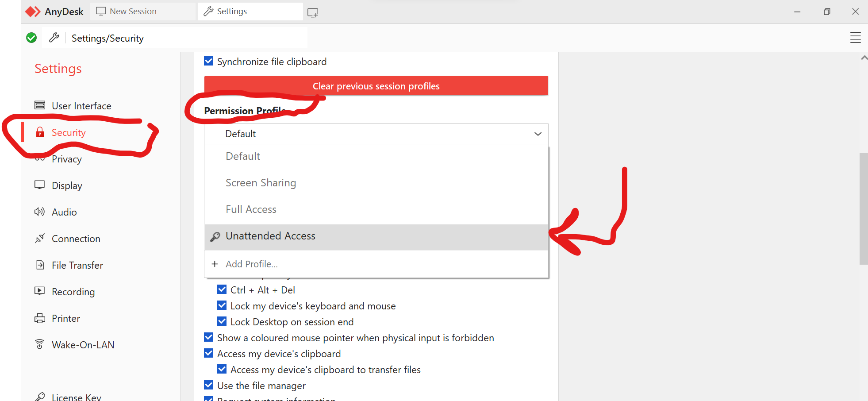This screenshot has height=401, width=868.
Task: Select Default from the profile list
Action: 376,156
